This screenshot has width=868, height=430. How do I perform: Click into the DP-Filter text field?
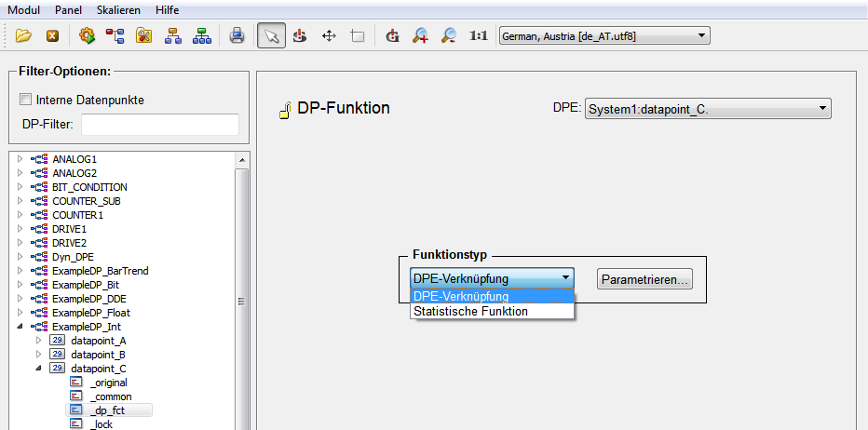tap(160, 124)
